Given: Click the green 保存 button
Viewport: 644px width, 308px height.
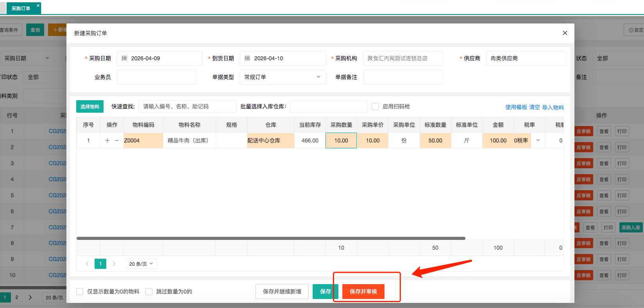Looking at the screenshot, I should pos(325,292).
